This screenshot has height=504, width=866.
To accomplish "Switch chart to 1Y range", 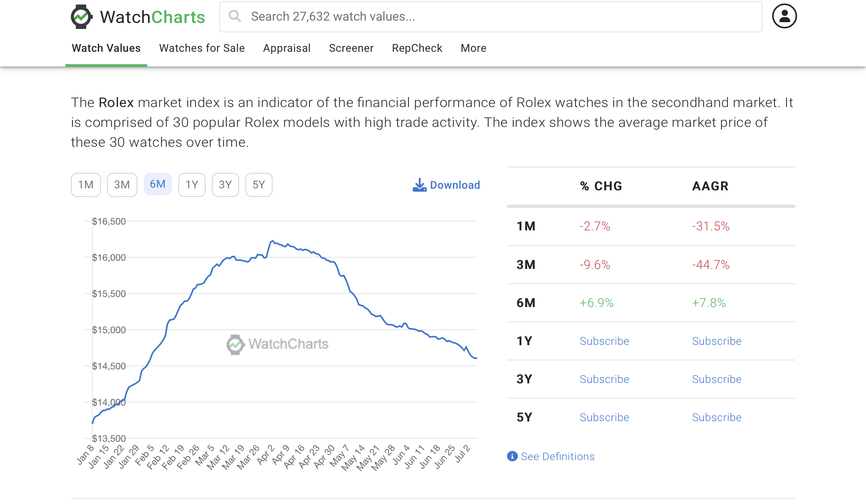I will 192,185.
